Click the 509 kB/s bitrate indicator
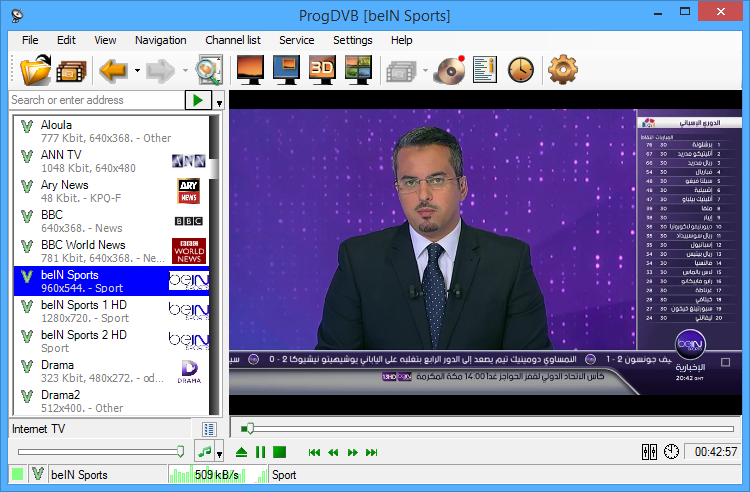The width and height of the screenshot is (750, 492). (x=217, y=475)
